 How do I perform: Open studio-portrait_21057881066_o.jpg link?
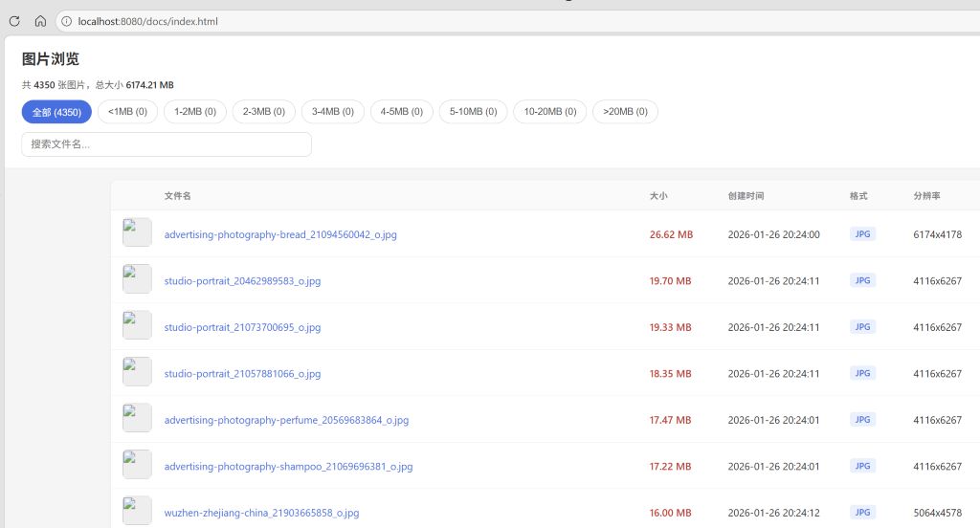tap(242, 374)
